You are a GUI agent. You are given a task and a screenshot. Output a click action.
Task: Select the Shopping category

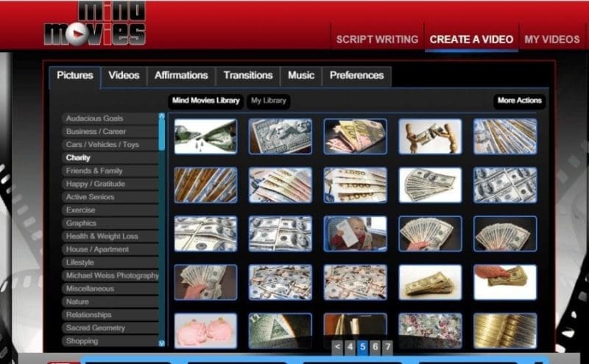[110, 341]
